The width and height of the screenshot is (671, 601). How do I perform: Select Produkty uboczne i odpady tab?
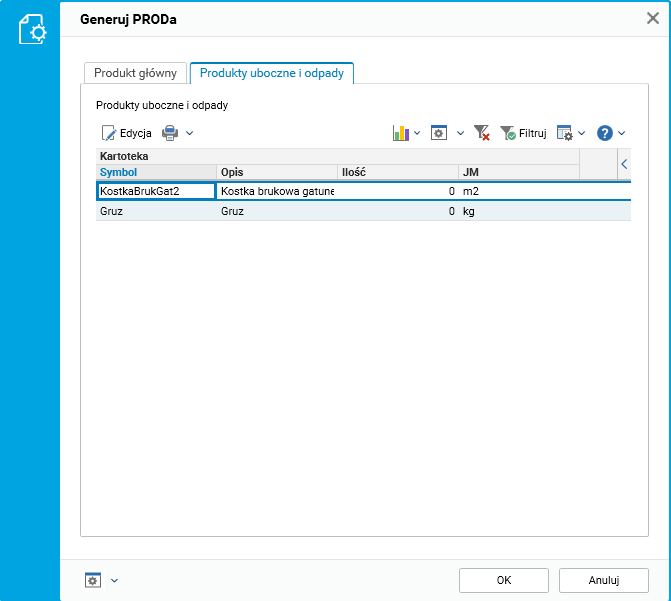[272, 73]
